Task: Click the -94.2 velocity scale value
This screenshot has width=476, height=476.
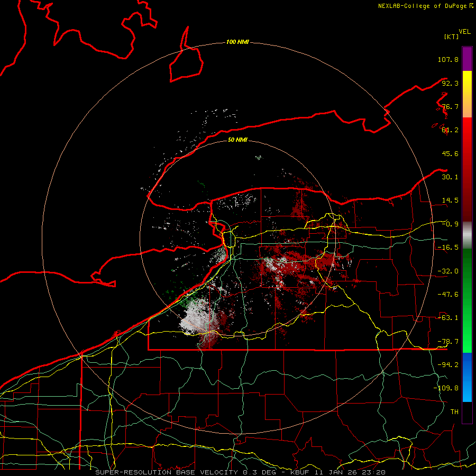Action: (448, 364)
